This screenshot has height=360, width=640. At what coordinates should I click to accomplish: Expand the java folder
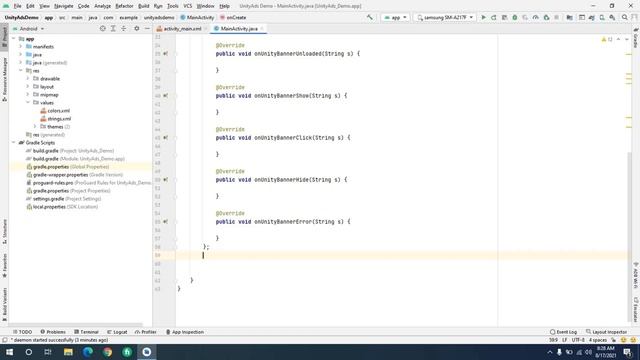click(20, 54)
